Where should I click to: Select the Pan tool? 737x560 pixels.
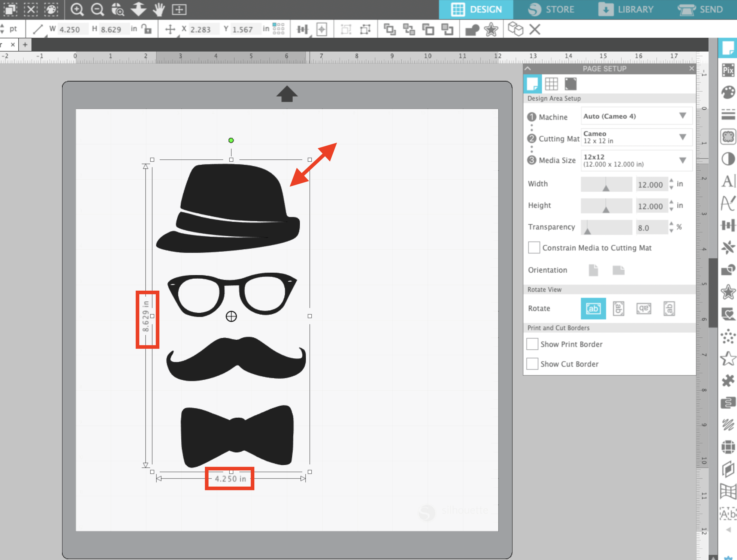click(x=159, y=9)
